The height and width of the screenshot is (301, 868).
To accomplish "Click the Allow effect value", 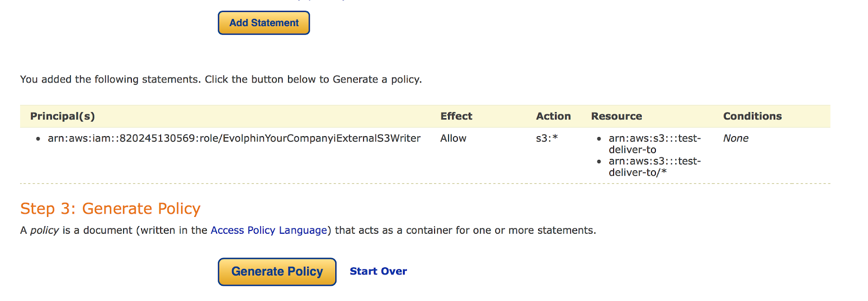I will point(453,138).
